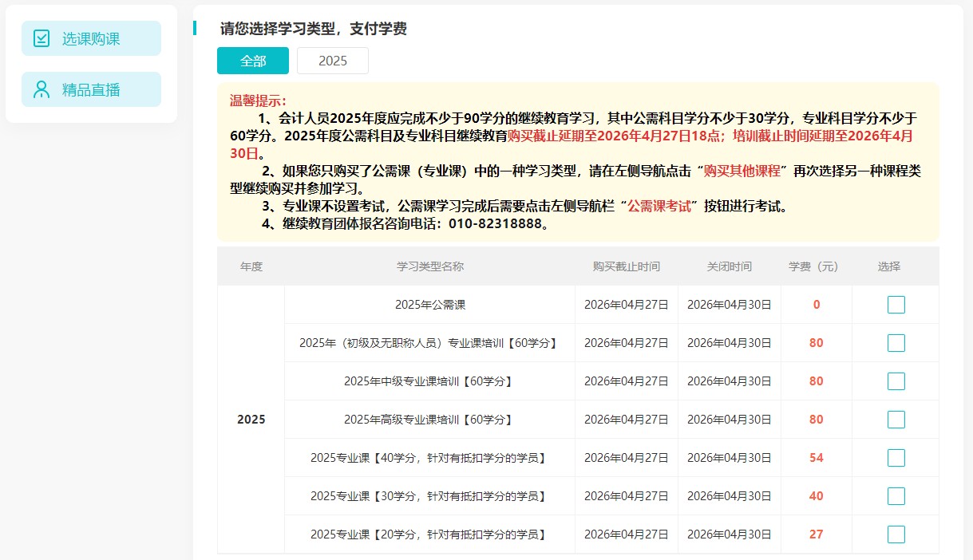
Task: Check the 20学分 专业课 checkbox
Action: tap(896, 534)
